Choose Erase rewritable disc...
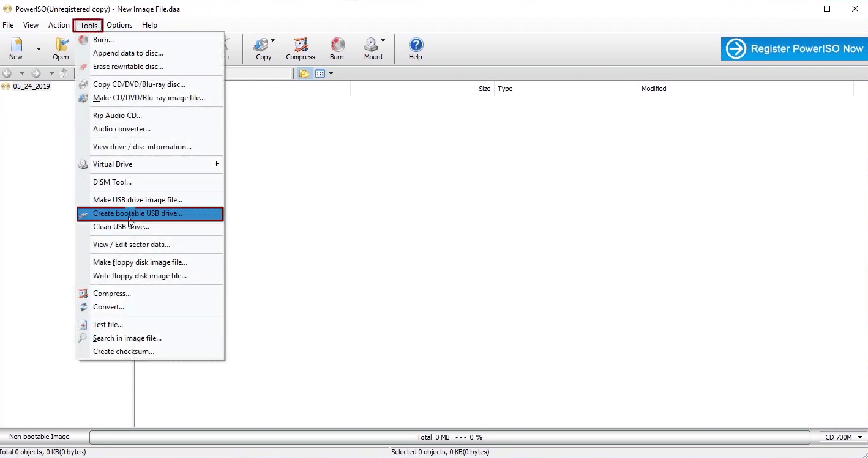Image resolution: width=868 pixels, height=458 pixels. click(x=150, y=67)
